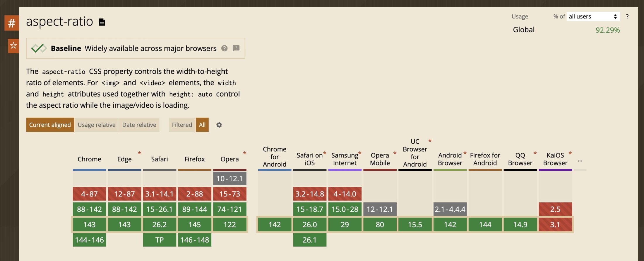Click the red Chrome 4-87 unsupported cell
Image resolution: width=644 pixels, height=261 pixels.
89,194
